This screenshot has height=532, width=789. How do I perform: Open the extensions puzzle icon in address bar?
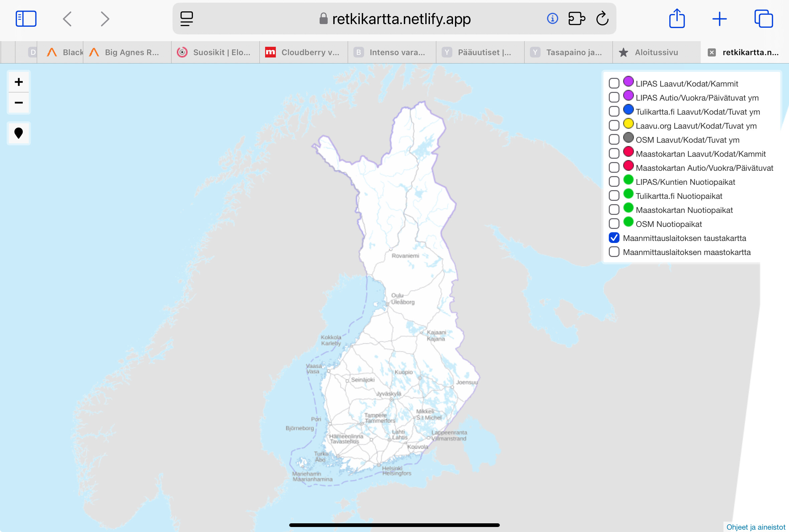pyautogui.click(x=577, y=19)
